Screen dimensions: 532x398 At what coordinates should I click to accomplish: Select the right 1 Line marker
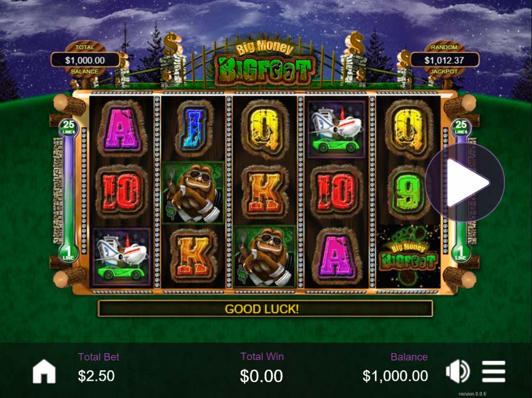461,253
